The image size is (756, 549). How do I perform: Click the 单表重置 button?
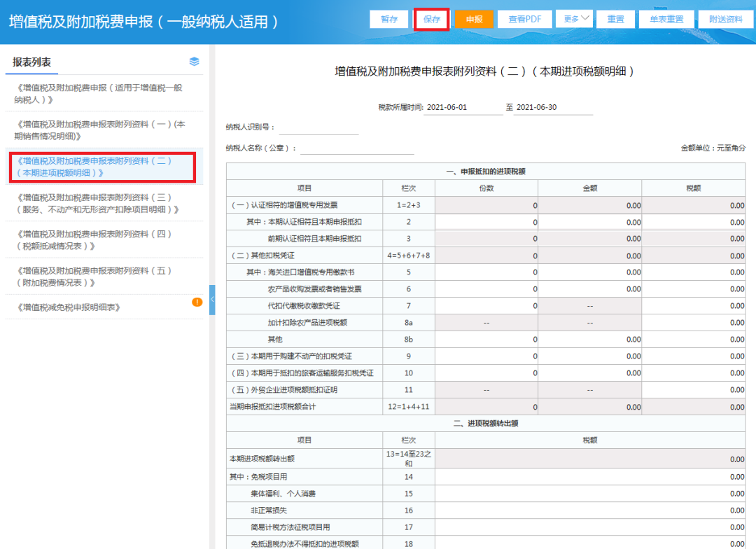666,20
